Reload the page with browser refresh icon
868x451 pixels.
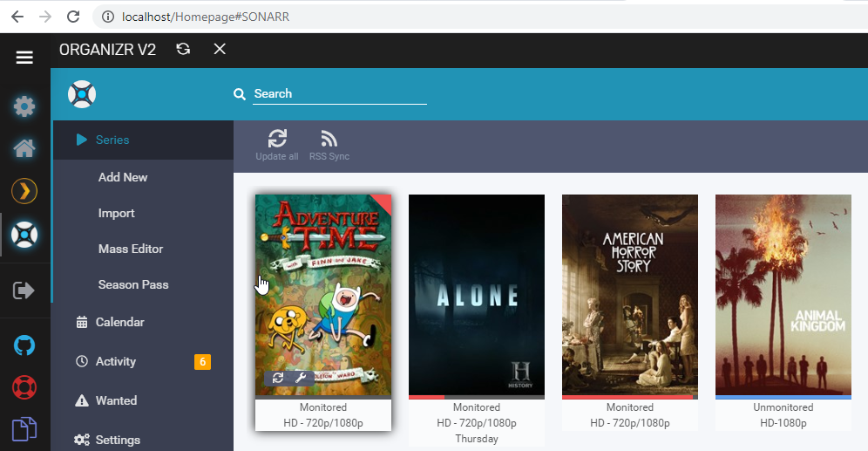point(73,17)
